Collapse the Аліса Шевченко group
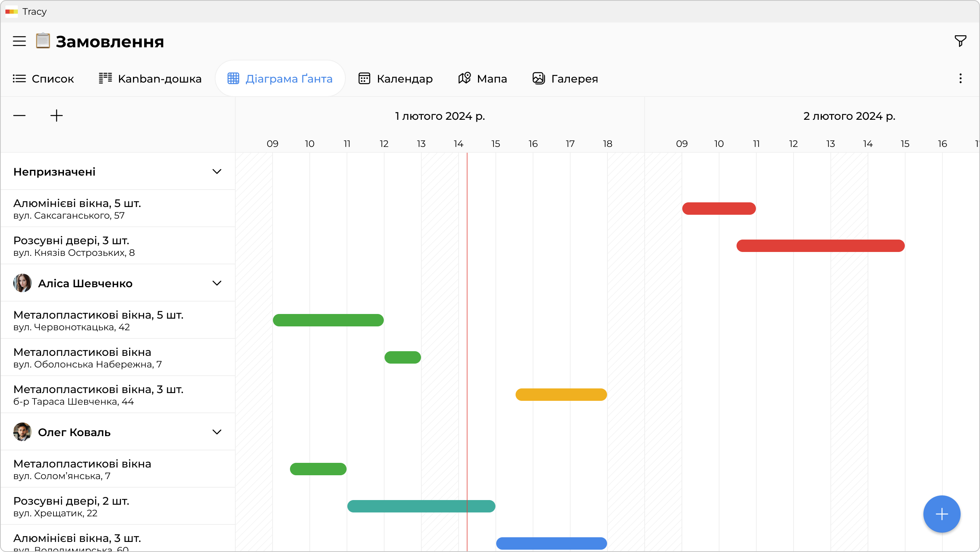The image size is (980, 552). click(217, 283)
